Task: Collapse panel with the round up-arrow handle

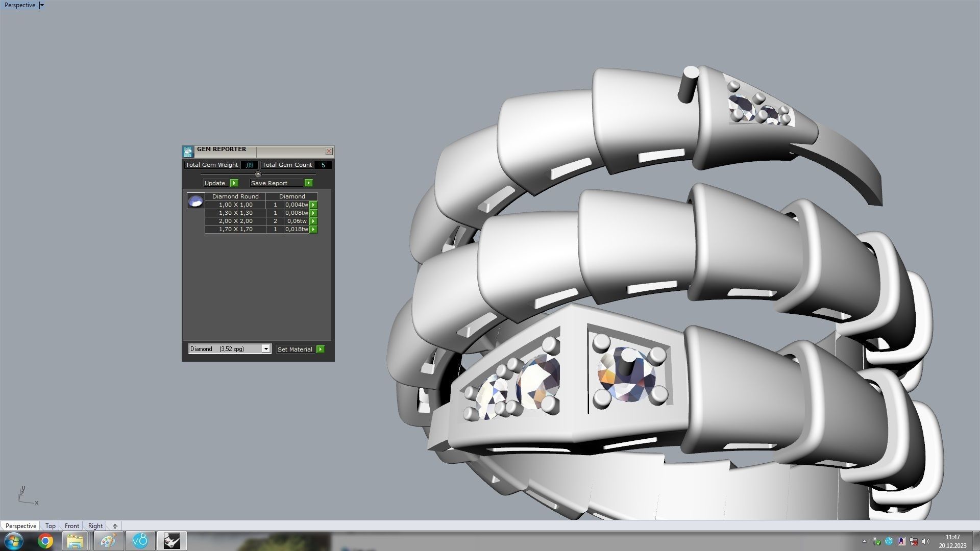Action: (x=258, y=174)
